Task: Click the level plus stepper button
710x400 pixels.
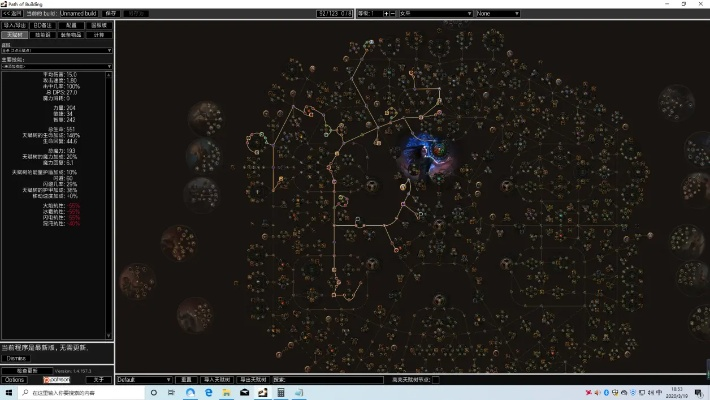Action: (385, 14)
